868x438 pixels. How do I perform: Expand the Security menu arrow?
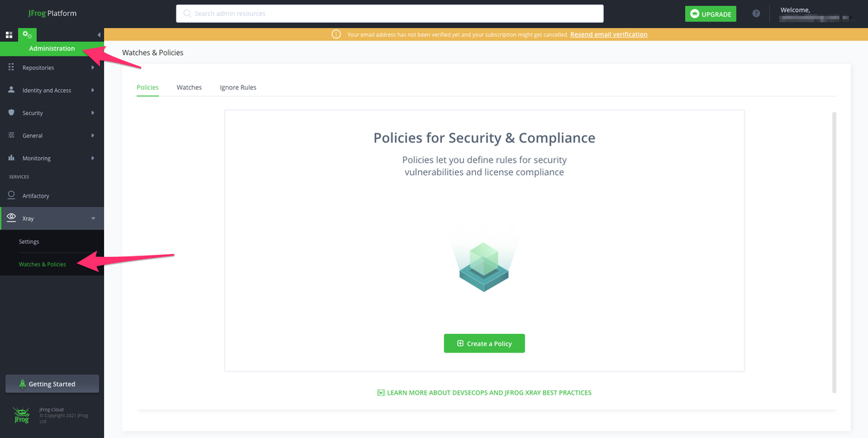click(x=93, y=113)
